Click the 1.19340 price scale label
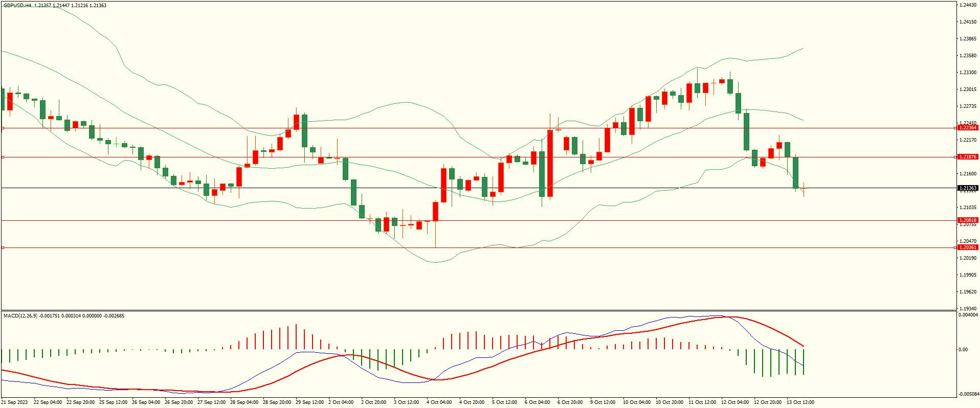This screenshot has height=408, width=980. click(x=968, y=308)
